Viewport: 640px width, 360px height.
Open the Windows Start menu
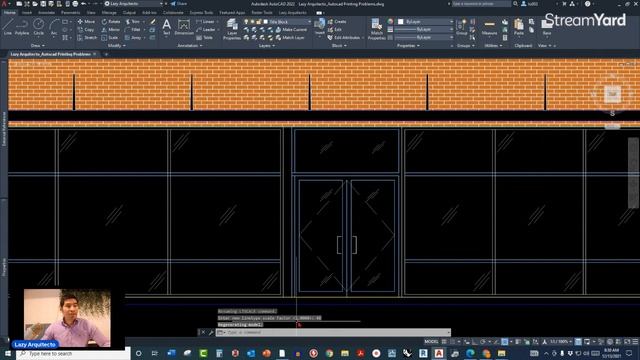coord(8,353)
